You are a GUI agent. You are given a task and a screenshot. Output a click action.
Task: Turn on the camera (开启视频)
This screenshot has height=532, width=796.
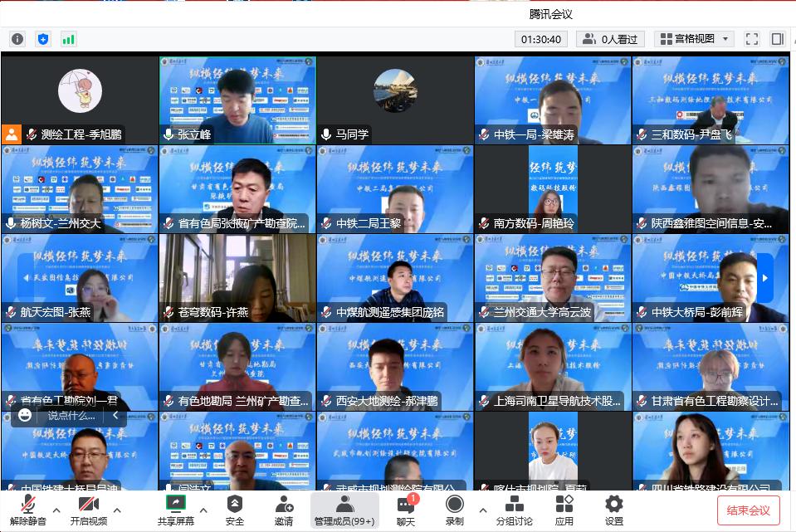click(x=88, y=510)
